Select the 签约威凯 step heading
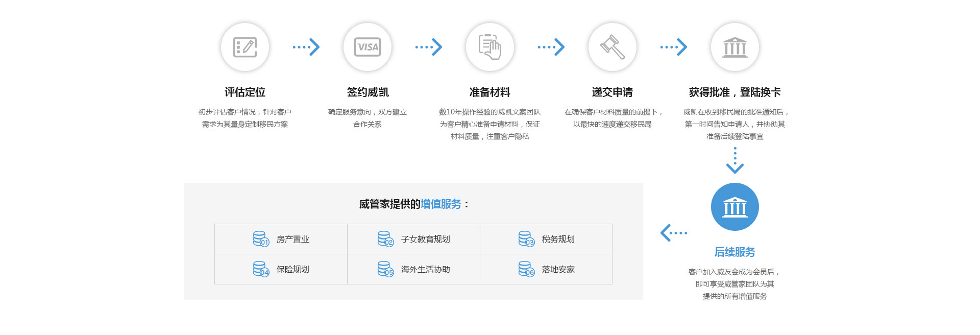This screenshot has width=980, height=335. point(367,92)
